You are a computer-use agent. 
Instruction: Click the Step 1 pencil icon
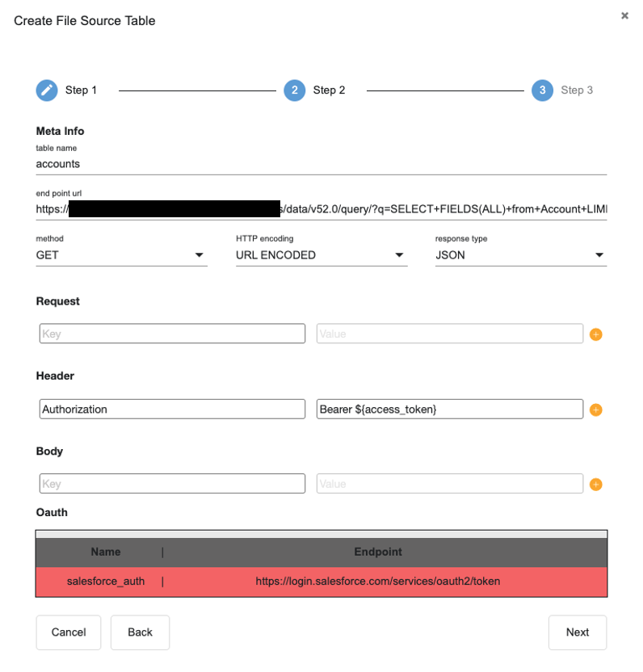47,90
